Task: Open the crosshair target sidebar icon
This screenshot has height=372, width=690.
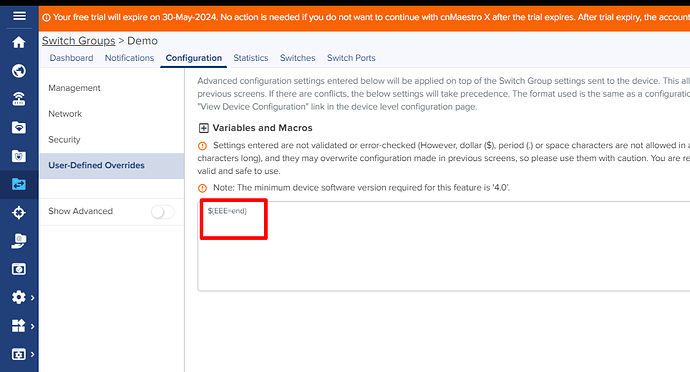Action: click(x=19, y=213)
